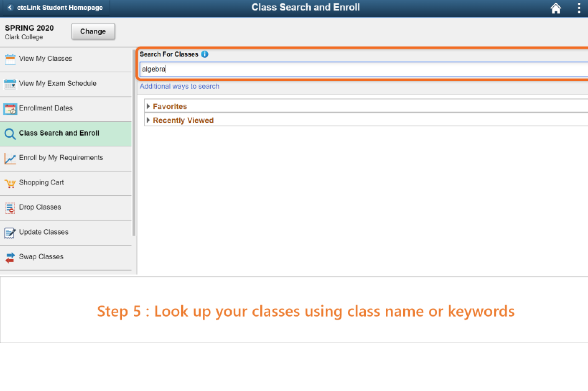Image resolution: width=588 pixels, height=391 pixels.
Task: Click the Search For Classes info icon
Action: (x=205, y=54)
